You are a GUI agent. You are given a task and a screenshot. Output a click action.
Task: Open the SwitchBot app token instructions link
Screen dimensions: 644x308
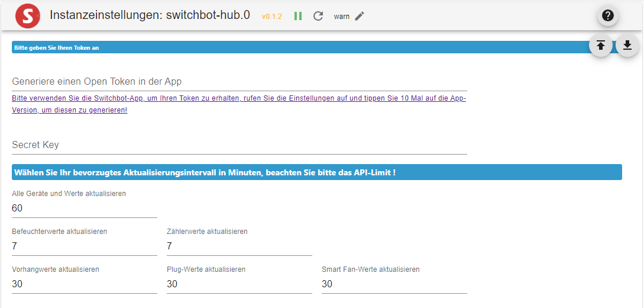[x=239, y=104]
